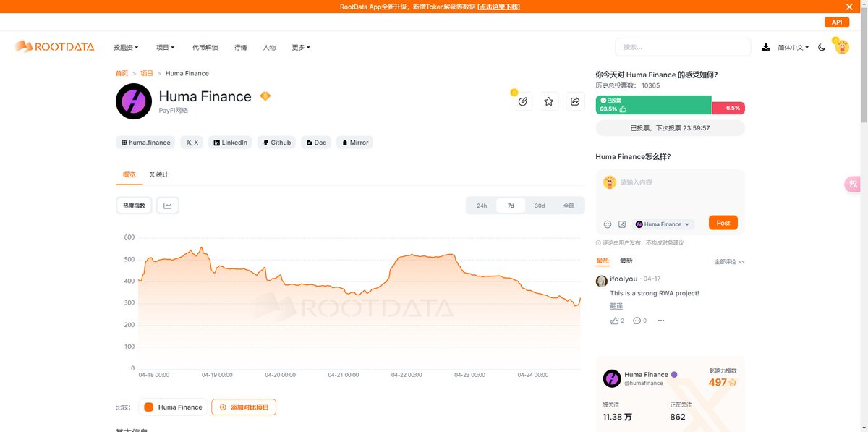
Task: Go to the 行情 page
Action: 240,48
